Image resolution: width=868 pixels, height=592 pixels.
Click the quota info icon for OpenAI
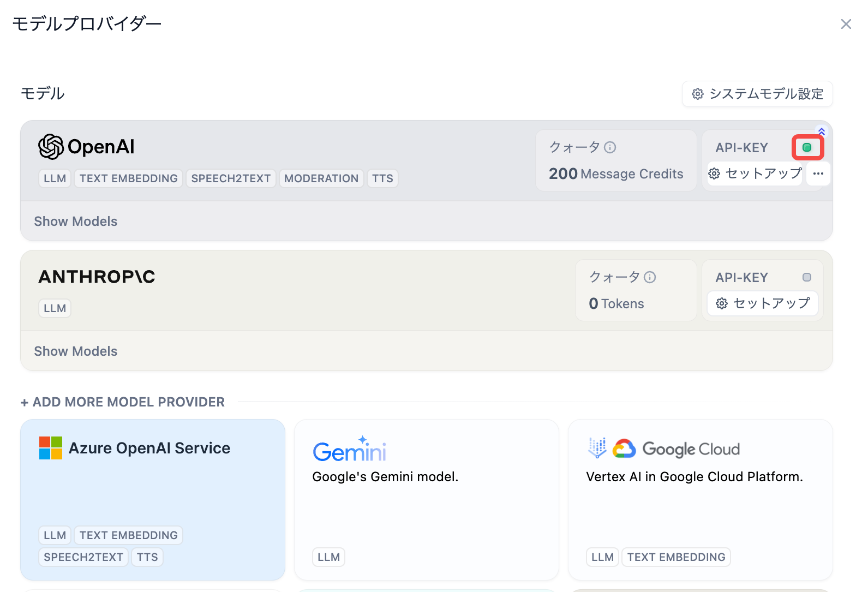tap(610, 147)
